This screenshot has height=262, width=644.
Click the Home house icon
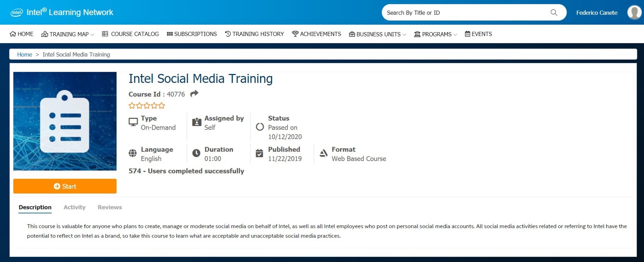click(13, 34)
